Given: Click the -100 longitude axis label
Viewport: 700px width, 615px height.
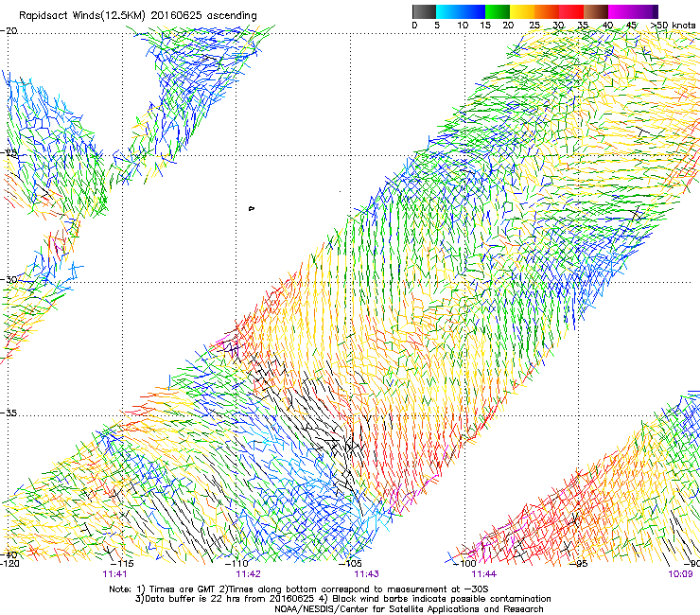Looking at the screenshot, I should 464,563.
